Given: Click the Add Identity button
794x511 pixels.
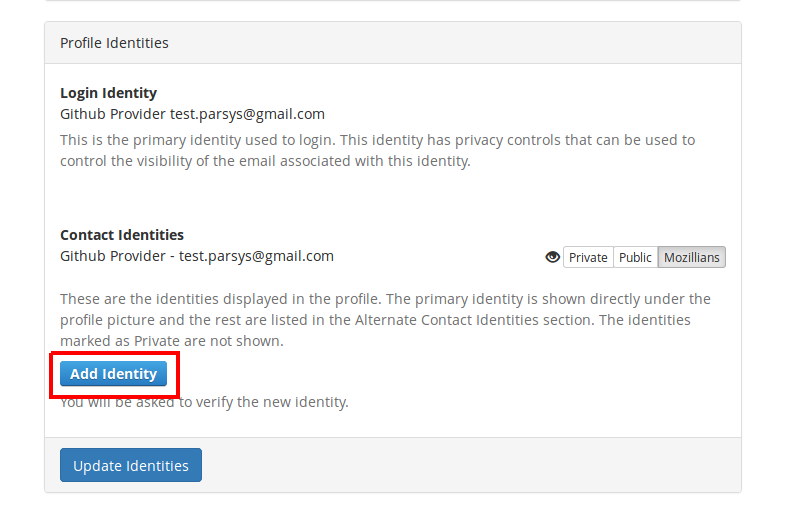Looking at the screenshot, I should pos(113,374).
